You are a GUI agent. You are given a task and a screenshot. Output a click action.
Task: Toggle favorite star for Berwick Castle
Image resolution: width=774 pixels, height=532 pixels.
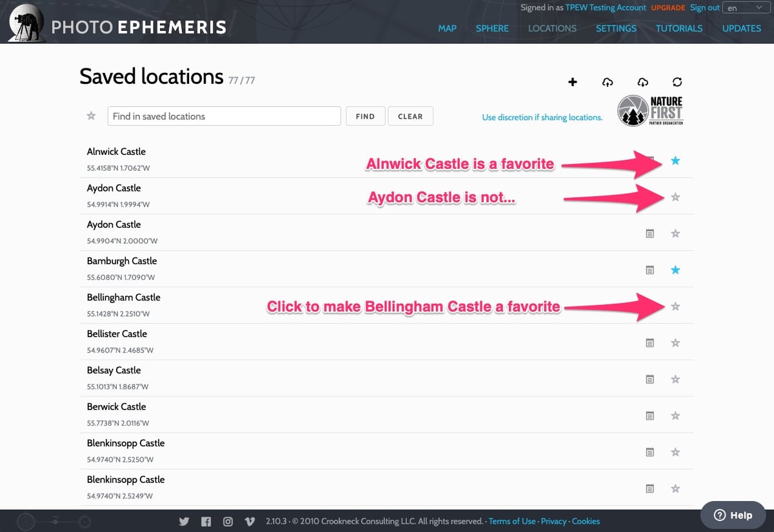(675, 416)
